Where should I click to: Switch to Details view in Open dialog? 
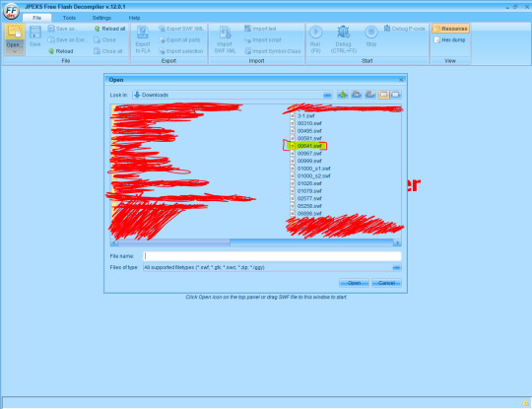pos(396,95)
